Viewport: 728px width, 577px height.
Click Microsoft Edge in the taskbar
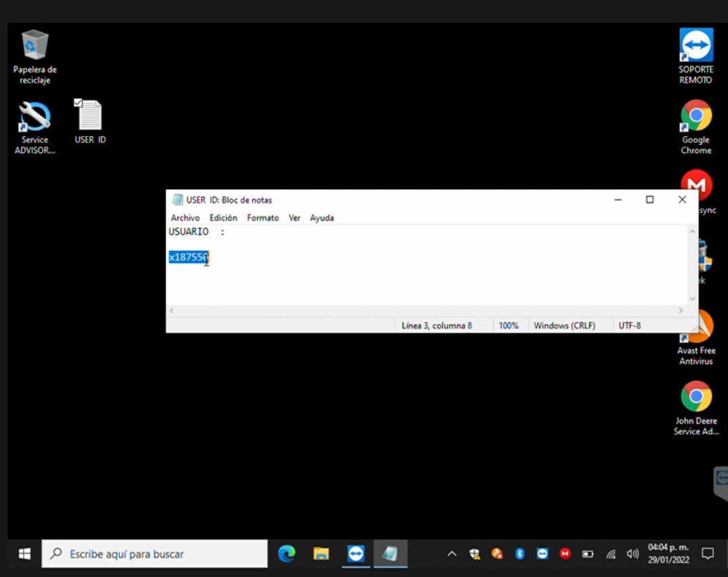pyautogui.click(x=287, y=554)
